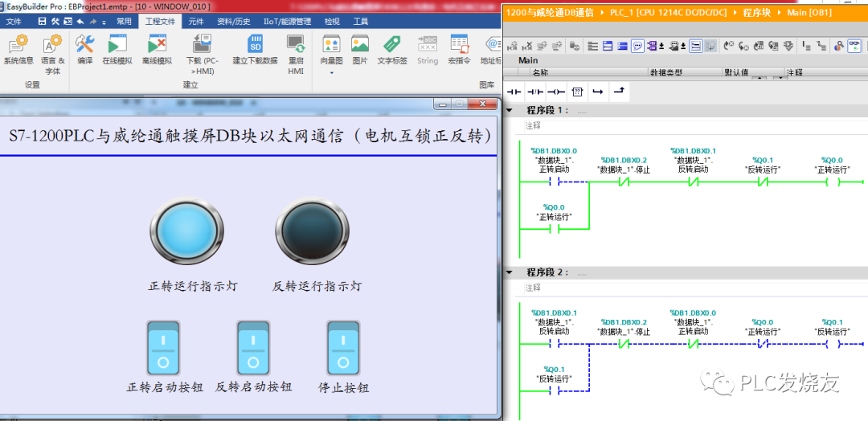Switch to 元件 ribbon tab

tap(196, 22)
